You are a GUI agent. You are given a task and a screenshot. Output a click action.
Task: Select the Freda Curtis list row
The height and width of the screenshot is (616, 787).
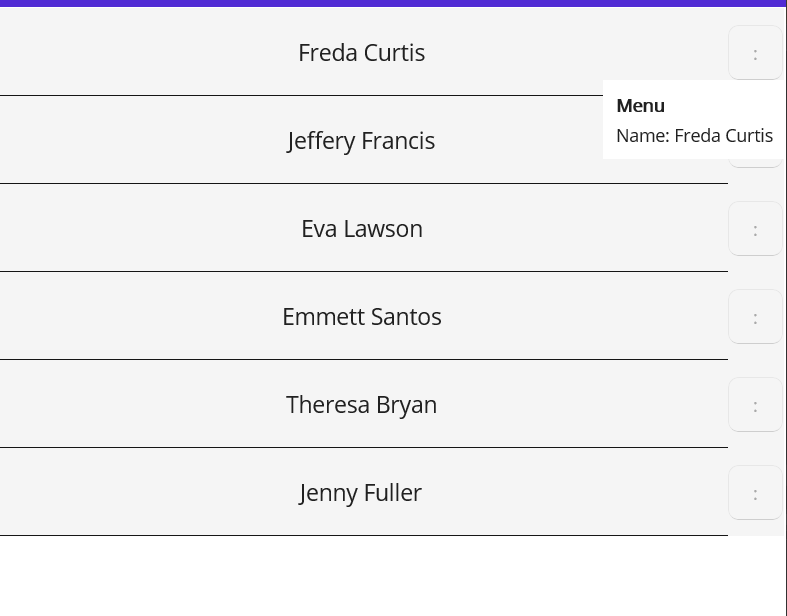click(361, 53)
